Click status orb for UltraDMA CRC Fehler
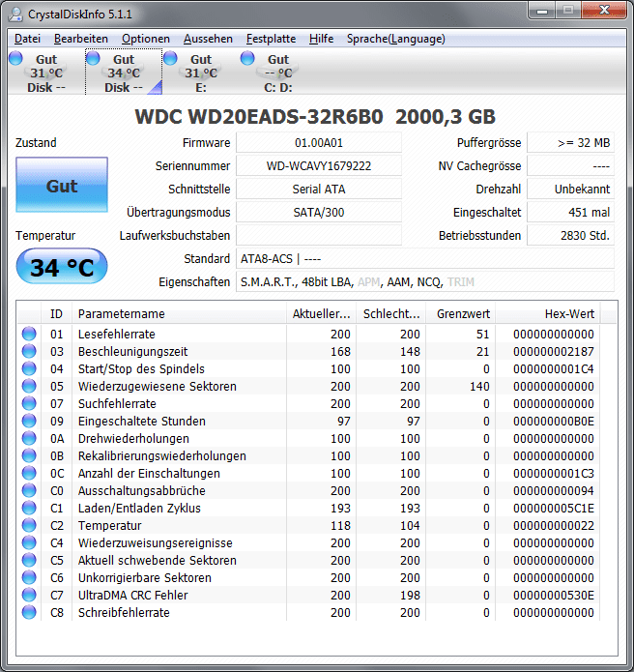The width and height of the screenshot is (634, 672). tap(29, 595)
